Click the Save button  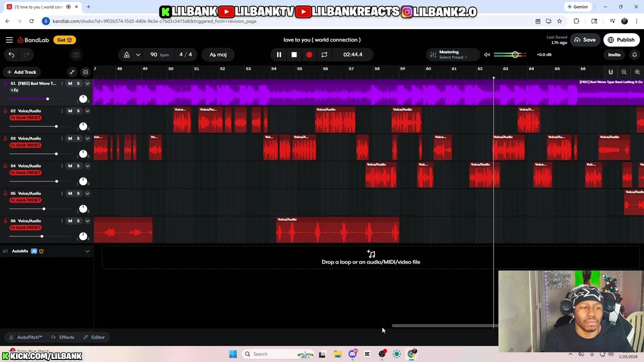585,40
